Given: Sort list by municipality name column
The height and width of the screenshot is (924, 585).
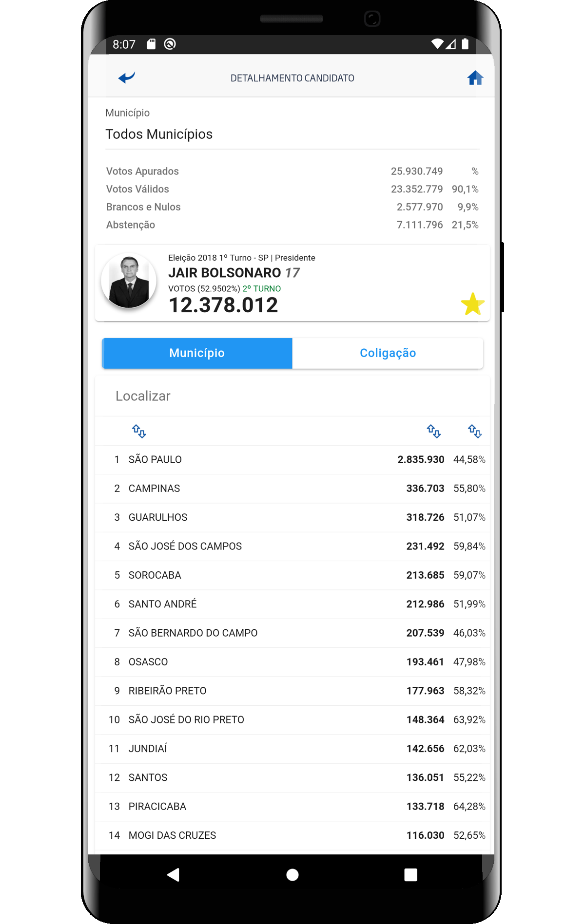Looking at the screenshot, I should pyautogui.click(x=139, y=431).
